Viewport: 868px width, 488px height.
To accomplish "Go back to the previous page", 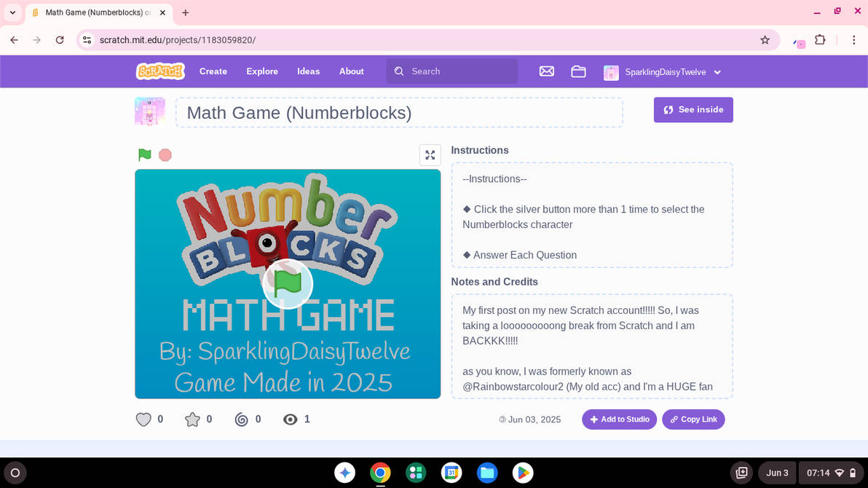I will [15, 40].
